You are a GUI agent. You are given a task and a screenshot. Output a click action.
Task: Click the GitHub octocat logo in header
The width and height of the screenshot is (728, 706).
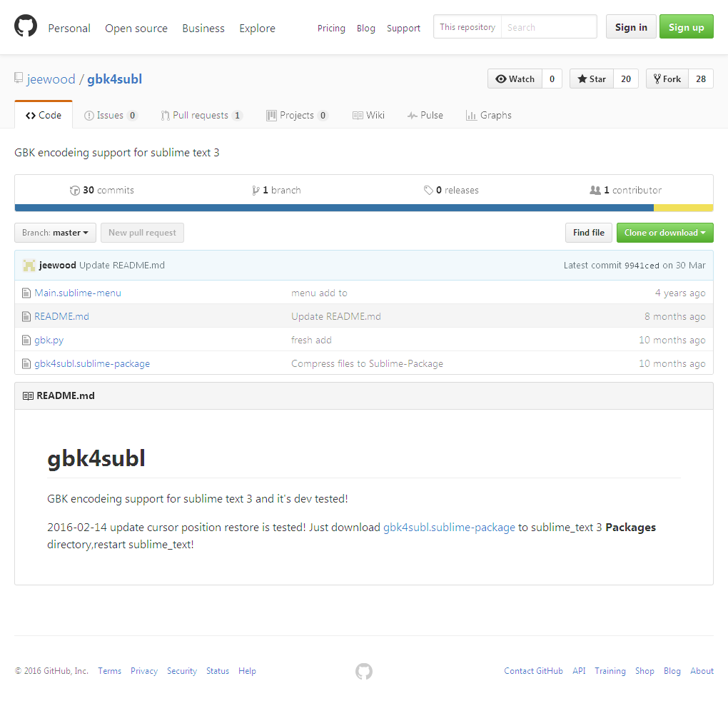[x=26, y=26]
